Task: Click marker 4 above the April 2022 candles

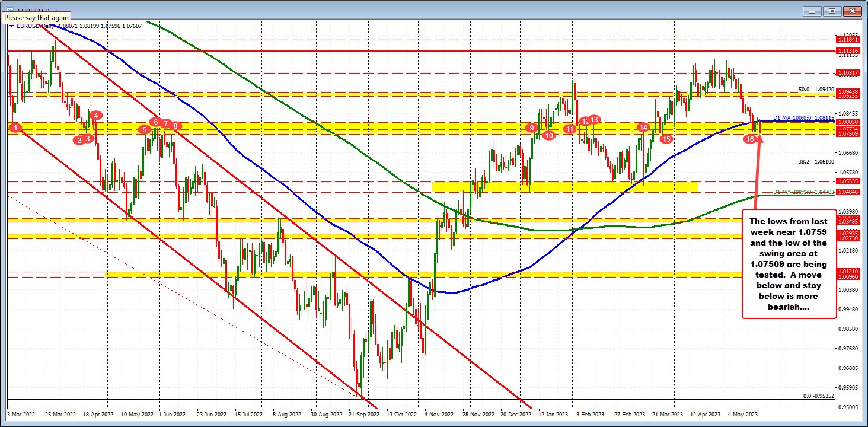Action: pyautogui.click(x=95, y=116)
